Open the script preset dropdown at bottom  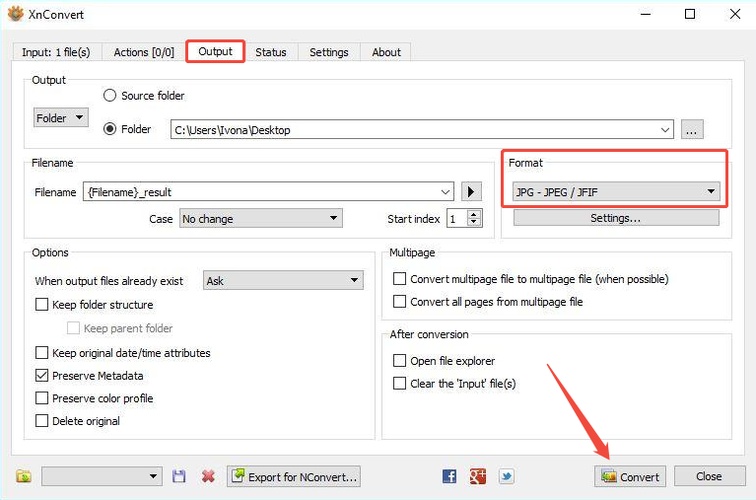[x=102, y=476]
